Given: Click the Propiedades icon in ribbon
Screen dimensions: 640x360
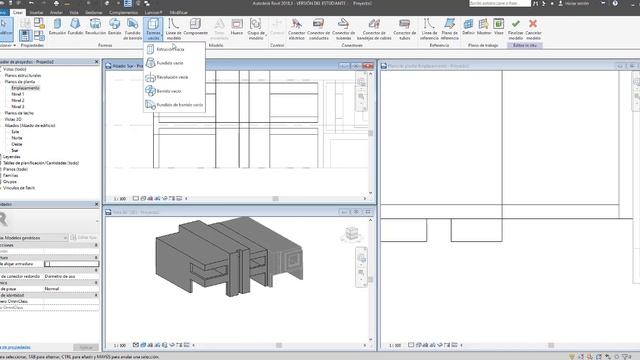Looking at the screenshot, I should click(x=25, y=35).
